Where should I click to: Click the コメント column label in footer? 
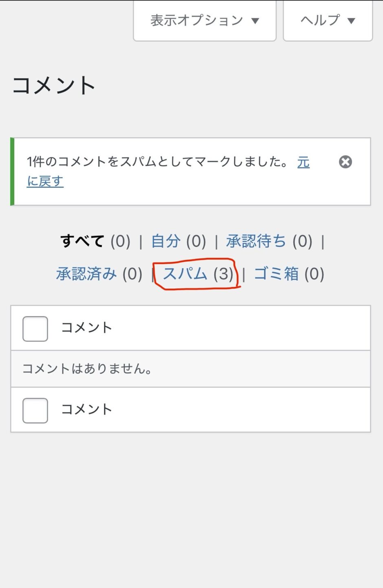[x=86, y=410]
